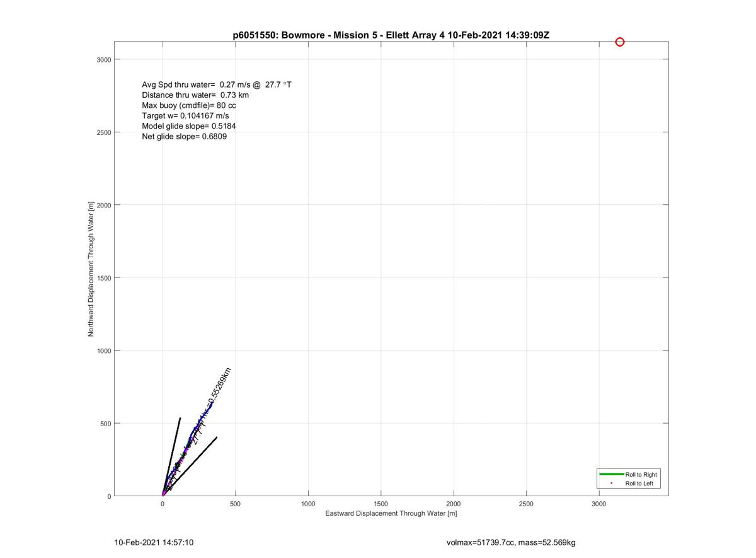The width and height of the screenshot is (756, 558).
Task: Click the 'Roll to Right' legend entry
Action: (641, 474)
